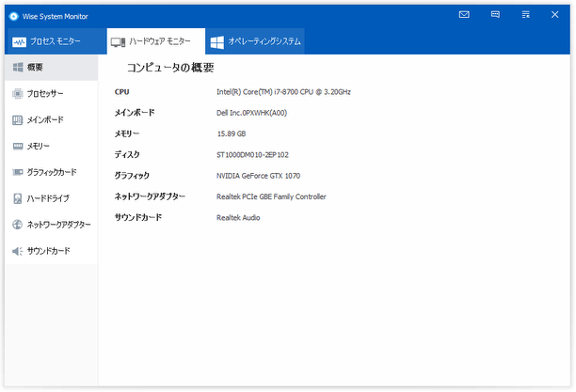Click the CPU label in overview
This screenshot has height=392, width=576.
click(122, 92)
